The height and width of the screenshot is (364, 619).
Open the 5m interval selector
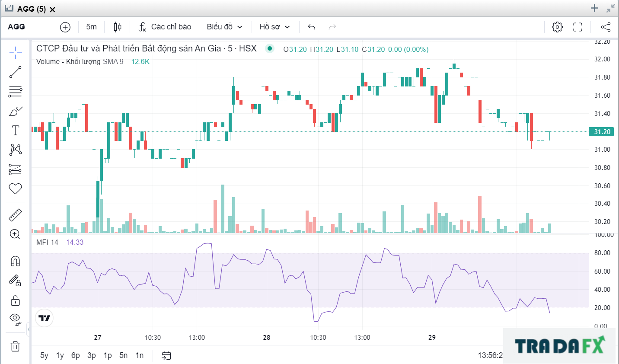(92, 27)
